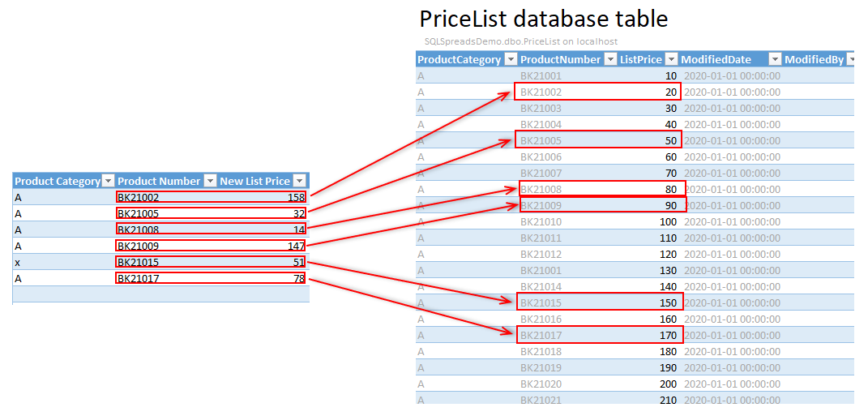Click ListPrice cell 200
The width and height of the screenshot is (868, 416).
click(x=668, y=384)
